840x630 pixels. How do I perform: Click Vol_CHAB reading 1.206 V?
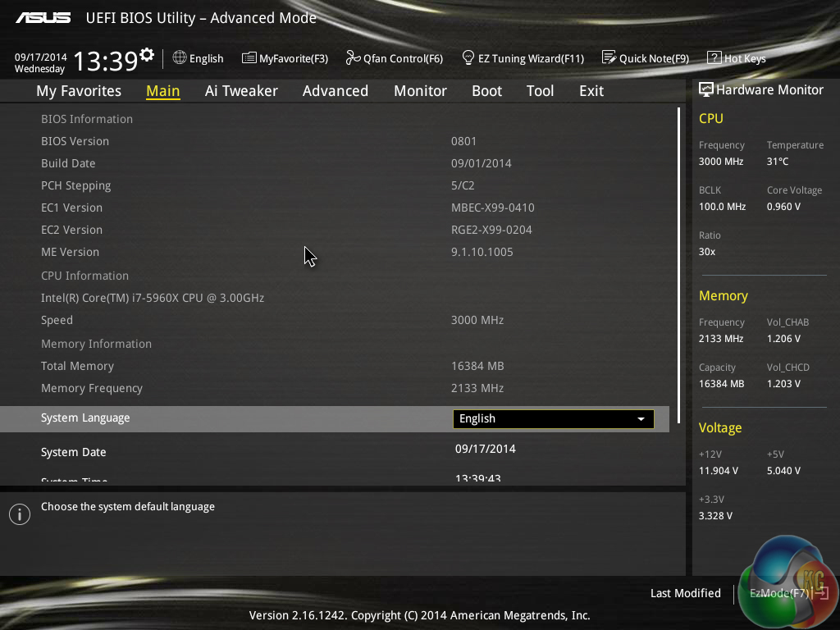783,339
